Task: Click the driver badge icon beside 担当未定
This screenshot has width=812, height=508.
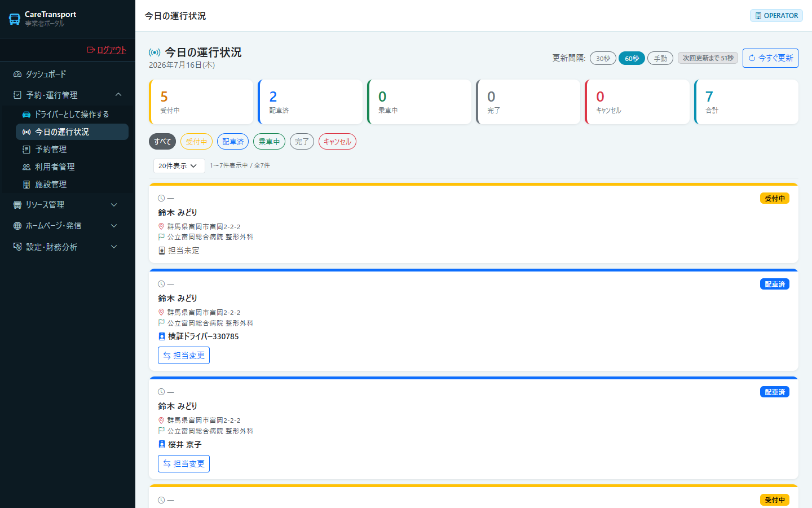Action: point(162,251)
